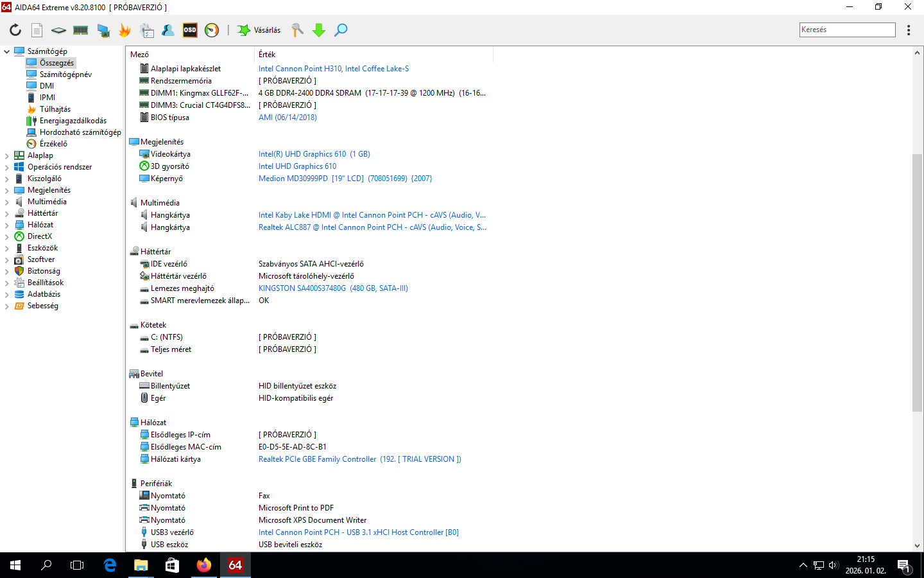Select the Biztonság tree item
The image size is (924, 578).
[x=44, y=271]
